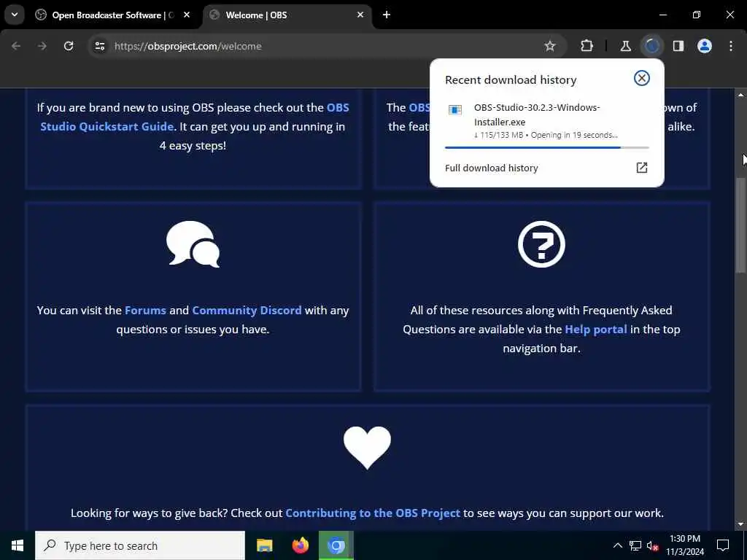Close the Welcome | OBS tab
The image size is (747, 560).
[x=360, y=15]
